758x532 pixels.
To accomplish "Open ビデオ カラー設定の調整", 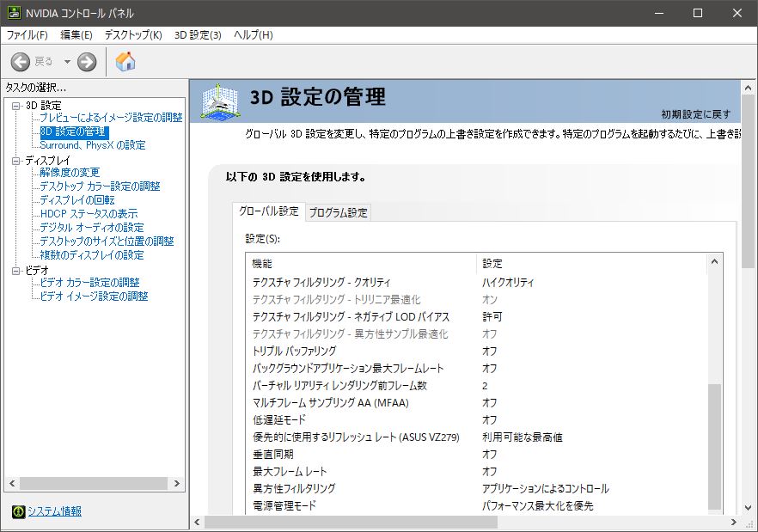I will tap(89, 283).
